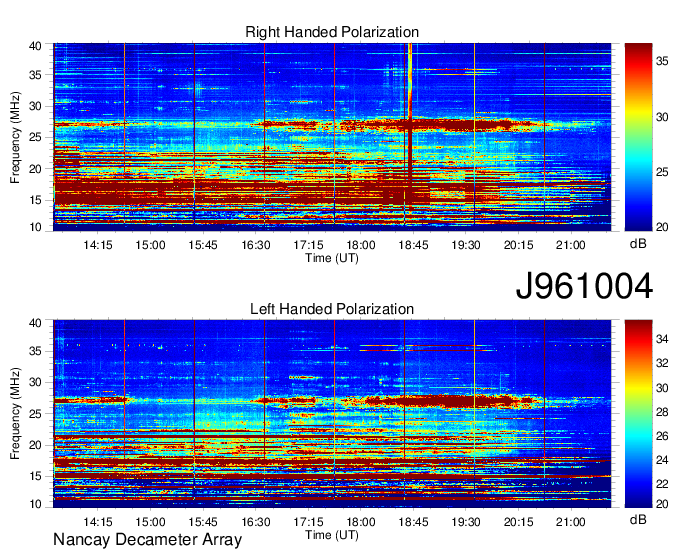Click the 35 MHz tick on left-handed plot axis
Screen dimensions: 680x552
coord(36,351)
